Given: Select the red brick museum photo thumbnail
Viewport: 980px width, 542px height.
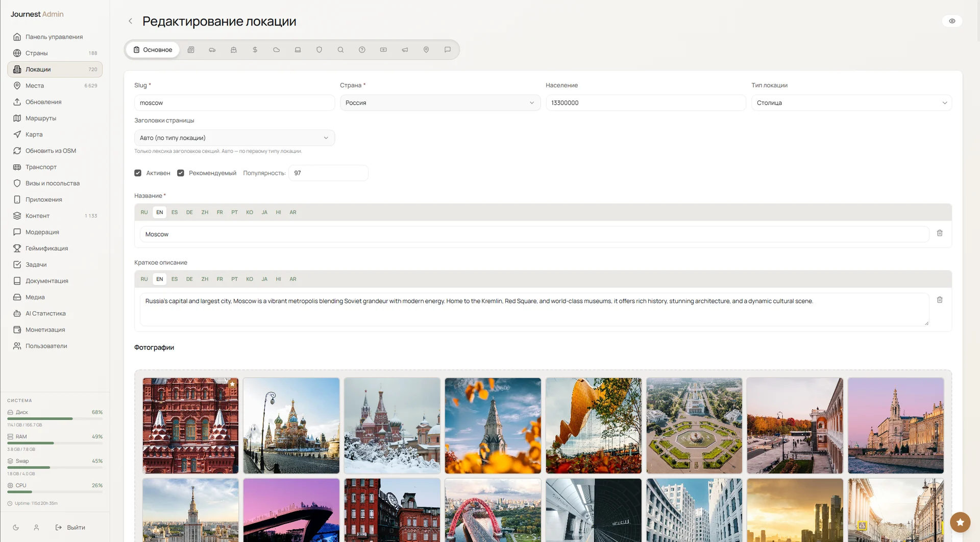Looking at the screenshot, I should click(190, 426).
